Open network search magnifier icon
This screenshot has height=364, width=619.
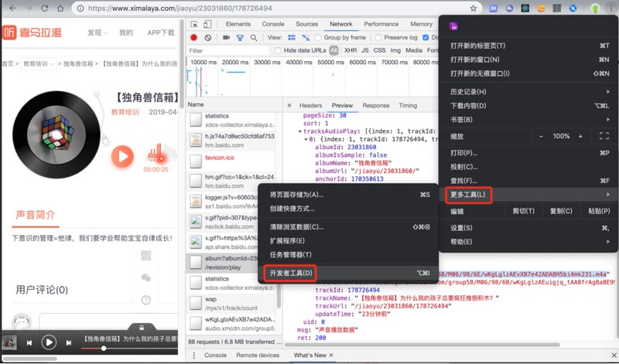coord(254,38)
